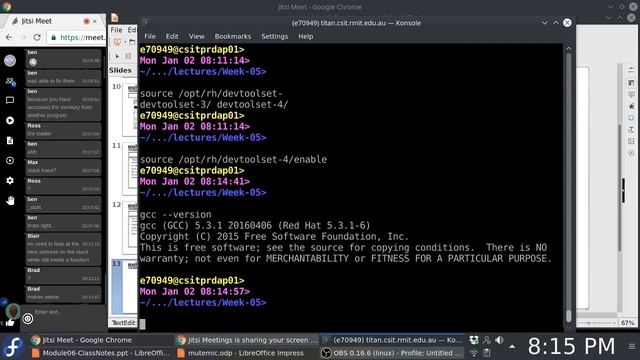Open Impress sidebar Custom Animation icon
640x360 pixels.
pyautogui.click(x=631, y=106)
